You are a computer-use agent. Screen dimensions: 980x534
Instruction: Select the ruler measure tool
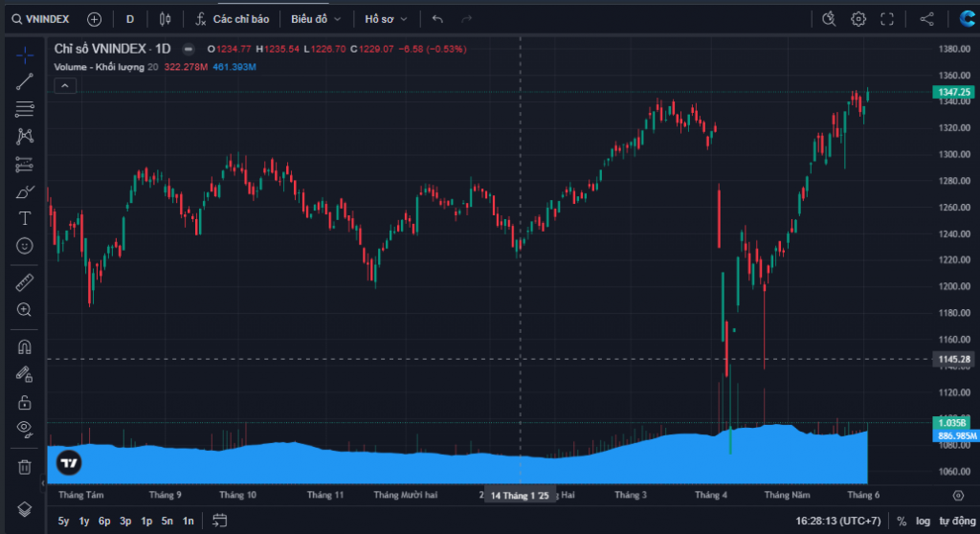24,282
